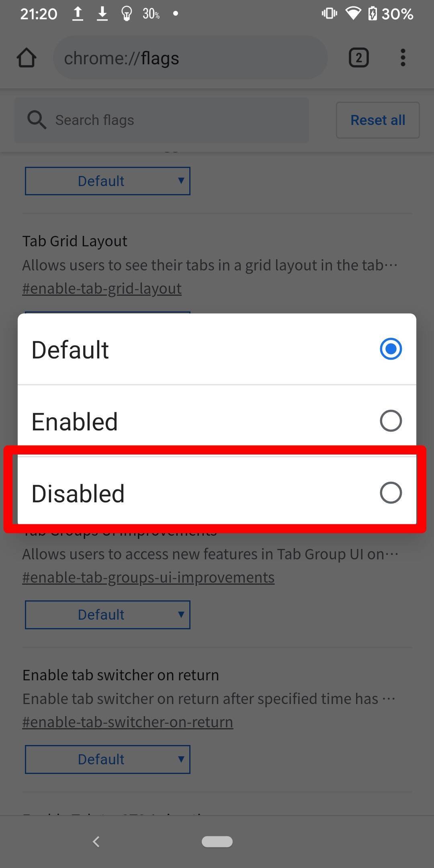
Task: Open dropdown under Enable tab switcher on return
Action: [x=107, y=759]
